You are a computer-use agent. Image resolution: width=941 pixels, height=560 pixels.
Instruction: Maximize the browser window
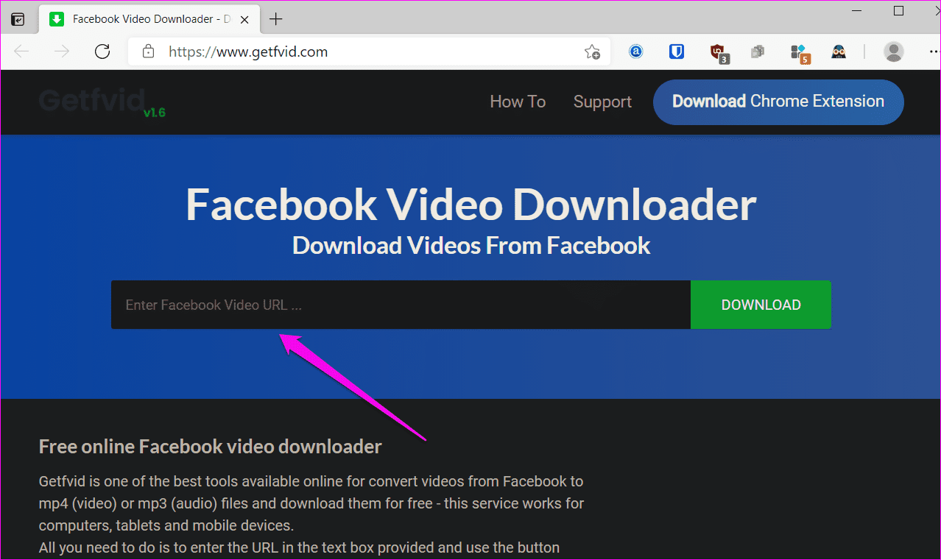point(898,10)
